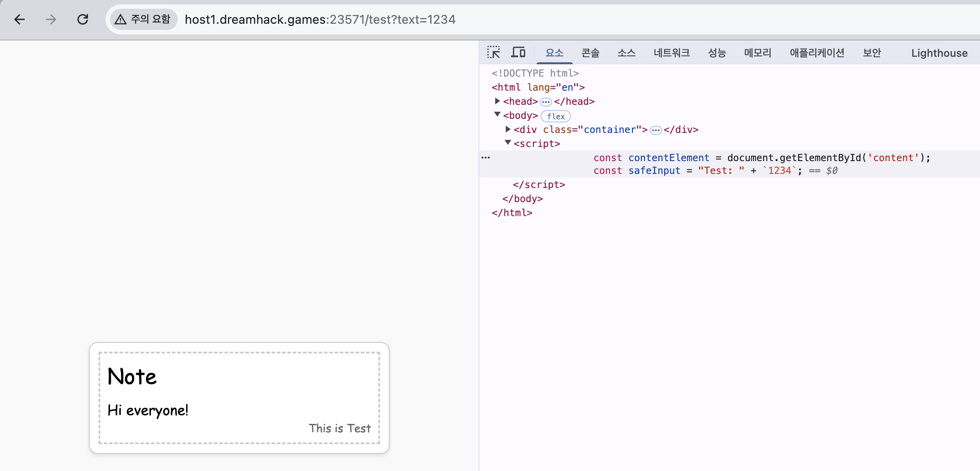The height and width of the screenshot is (471, 980).
Task: Click the Hi everyone! note text
Action: [148, 410]
